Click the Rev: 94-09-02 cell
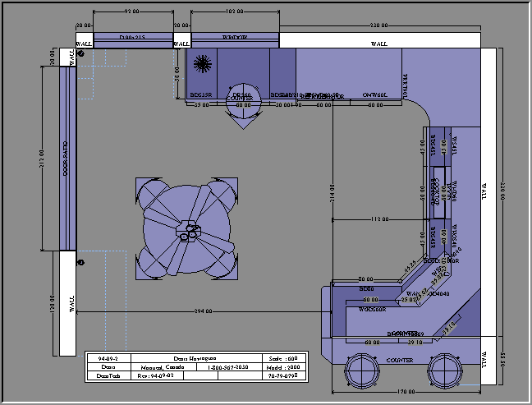The width and height of the screenshot is (532, 405). coord(157,375)
